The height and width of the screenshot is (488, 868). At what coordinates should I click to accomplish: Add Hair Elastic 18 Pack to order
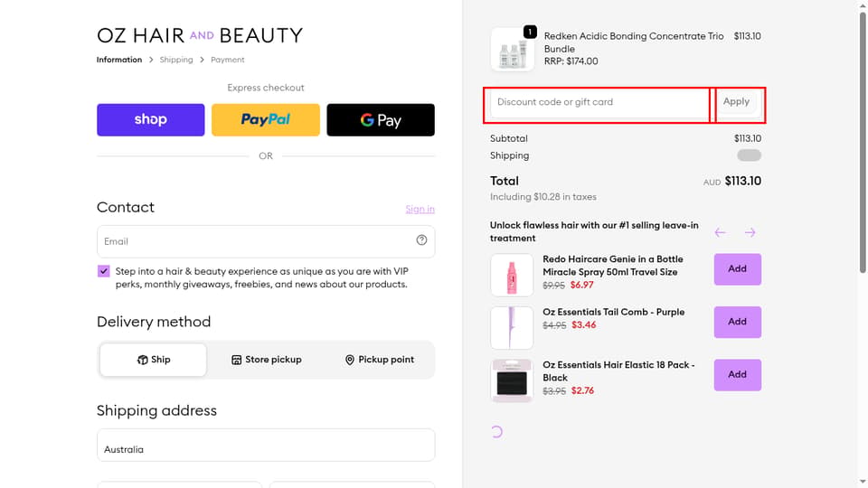[x=738, y=375]
